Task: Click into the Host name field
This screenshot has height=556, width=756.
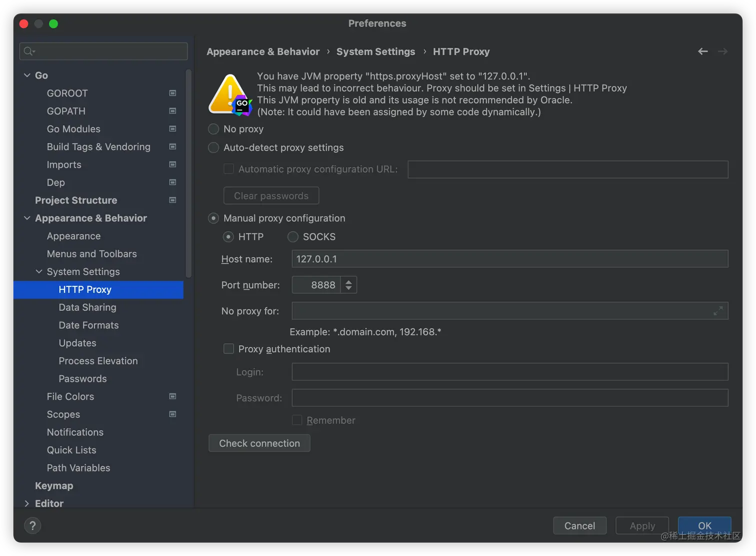Action: [x=509, y=259]
